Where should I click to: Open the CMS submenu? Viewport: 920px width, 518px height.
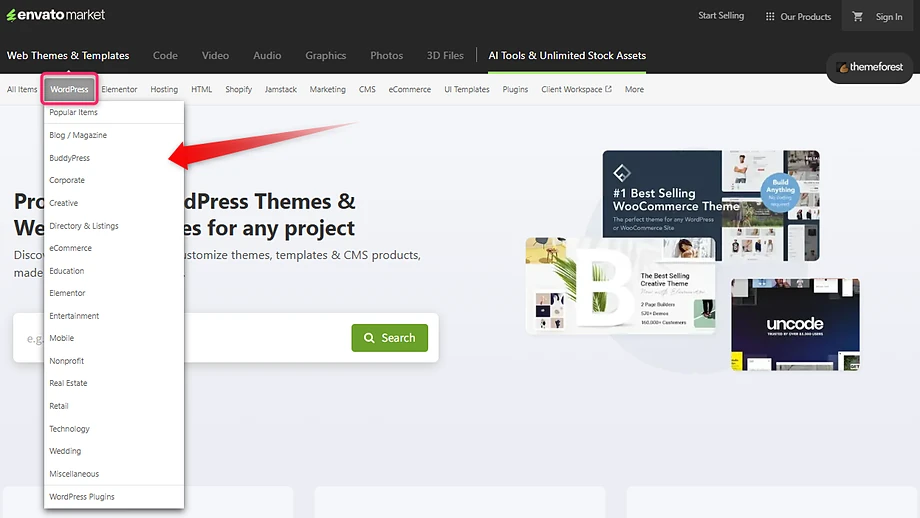pyautogui.click(x=367, y=89)
